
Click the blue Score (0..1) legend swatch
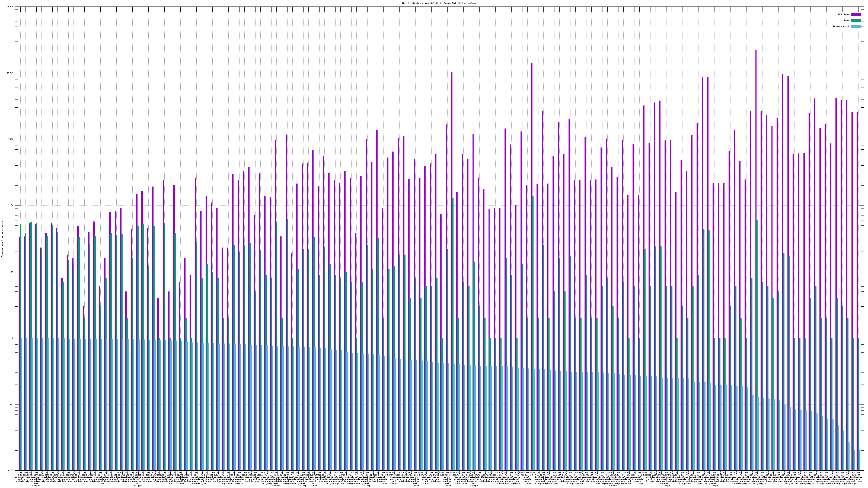point(856,26)
